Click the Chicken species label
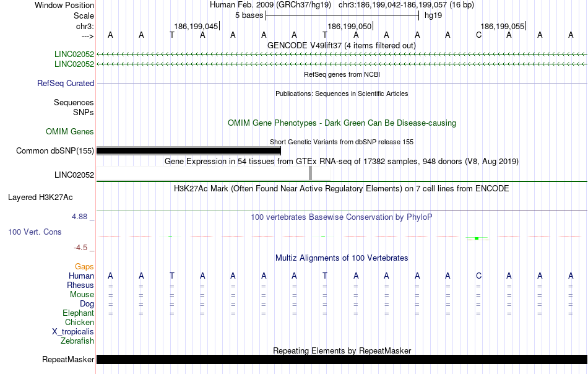This screenshot has width=588, height=374. pyautogui.click(x=79, y=322)
